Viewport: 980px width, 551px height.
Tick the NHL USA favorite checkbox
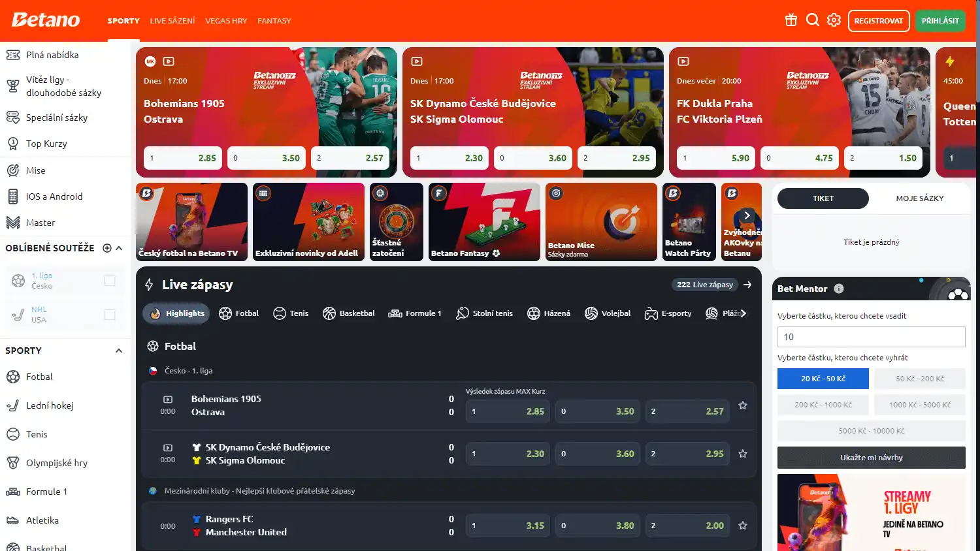point(110,315)
